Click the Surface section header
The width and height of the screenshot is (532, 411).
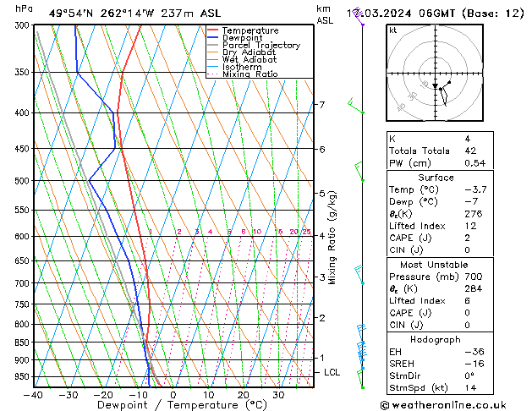[436, 178]
